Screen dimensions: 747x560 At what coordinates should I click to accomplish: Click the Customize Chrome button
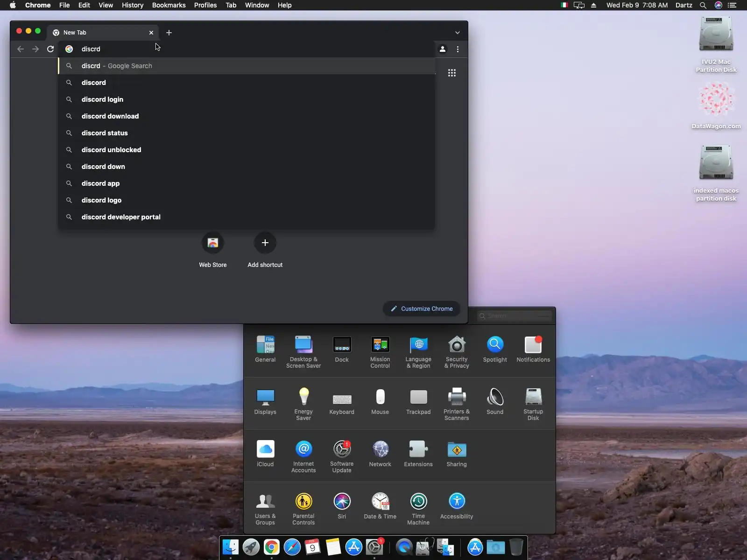click(422, 308)
